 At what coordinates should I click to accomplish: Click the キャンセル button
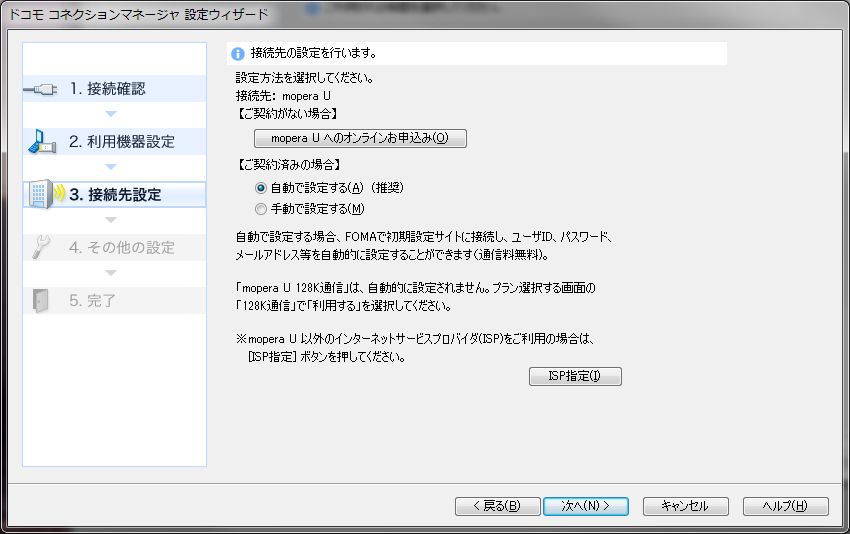point(686,506)
